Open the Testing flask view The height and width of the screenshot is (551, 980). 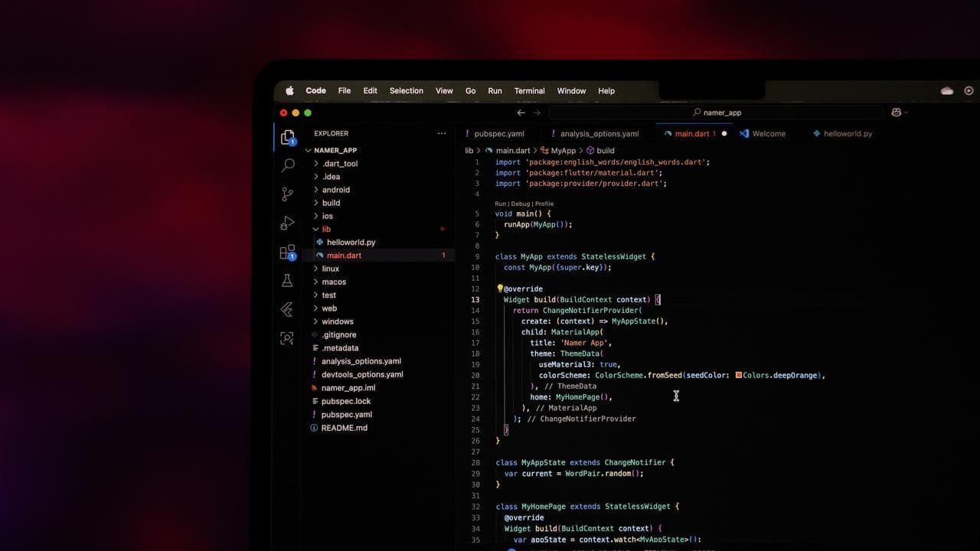[x=287, y=281]
